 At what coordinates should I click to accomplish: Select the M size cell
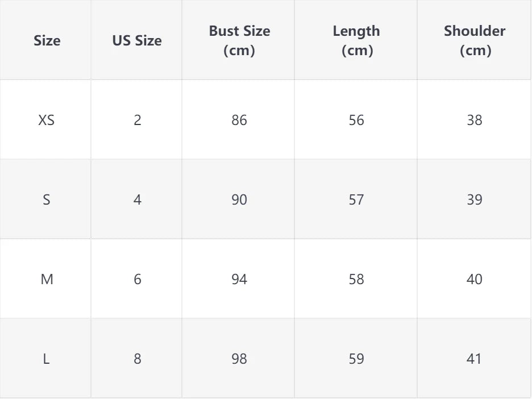pyautogui.click(x=47, y=279)
